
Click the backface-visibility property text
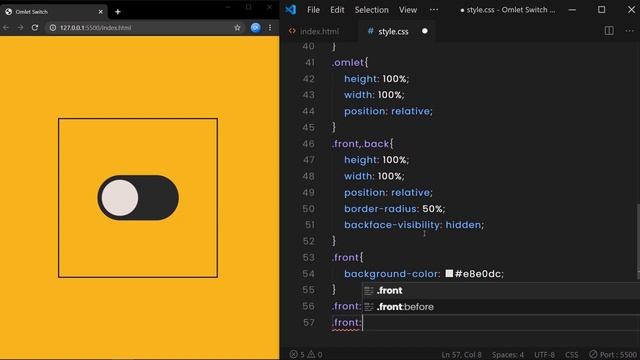[x=392, y=225]
